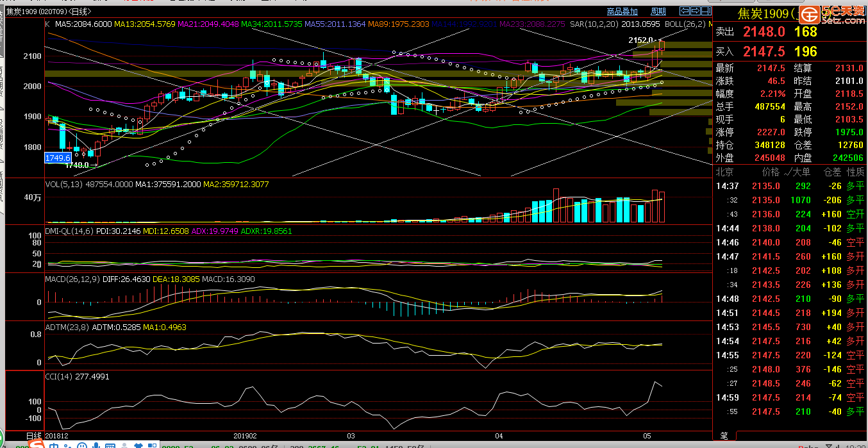Screen dimensions: 868x448
Task: Click the 201902 date axis label
Action: 245,435
